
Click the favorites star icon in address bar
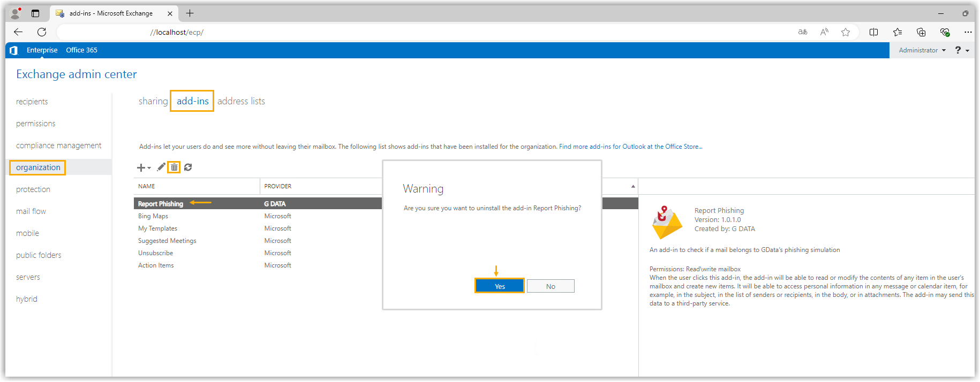point(846,32)
